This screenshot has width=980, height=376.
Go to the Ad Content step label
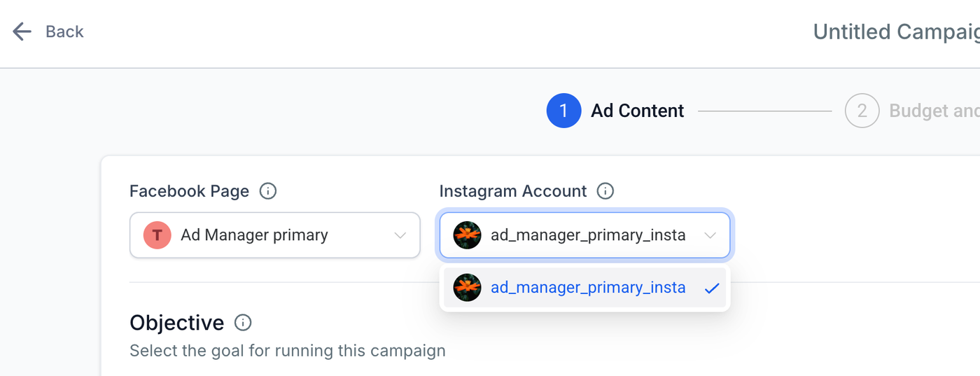pyautogui.click(x=637, y=111)
